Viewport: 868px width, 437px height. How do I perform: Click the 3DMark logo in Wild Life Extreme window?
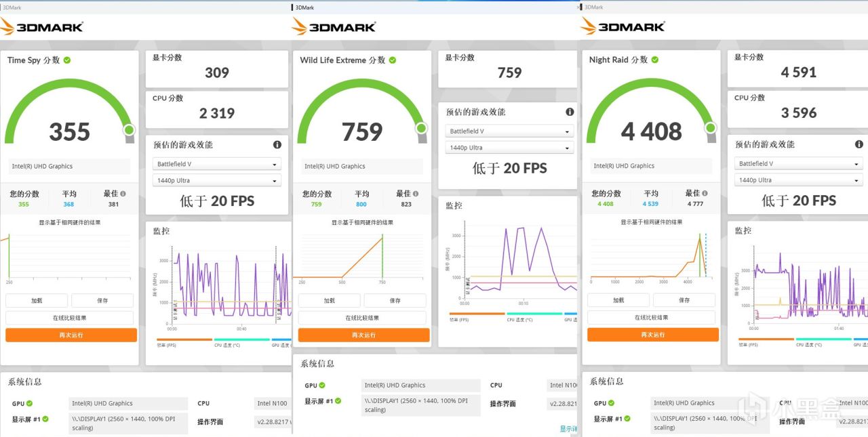tap(334, 26)
